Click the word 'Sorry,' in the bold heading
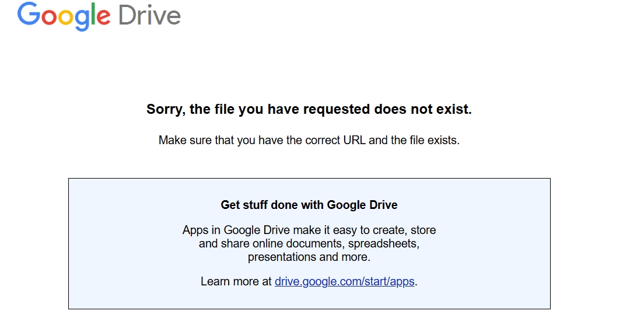This screenshot has width=644, height=335. point(166,110)
